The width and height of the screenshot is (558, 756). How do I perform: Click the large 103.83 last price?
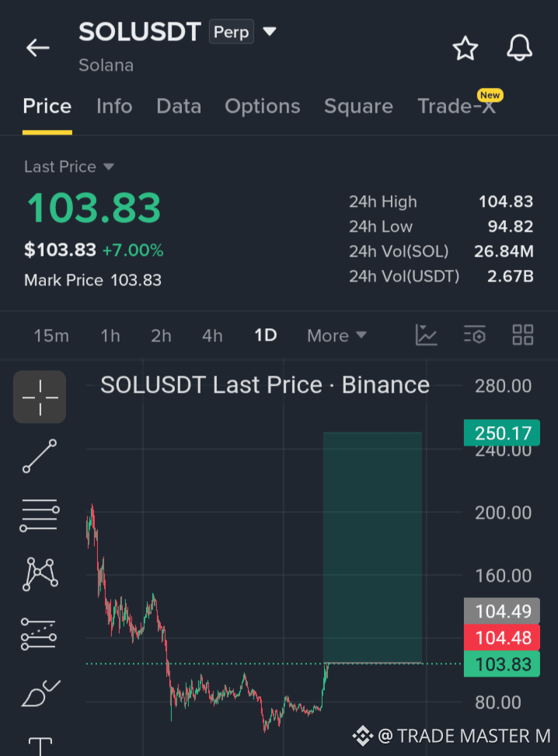94,208
